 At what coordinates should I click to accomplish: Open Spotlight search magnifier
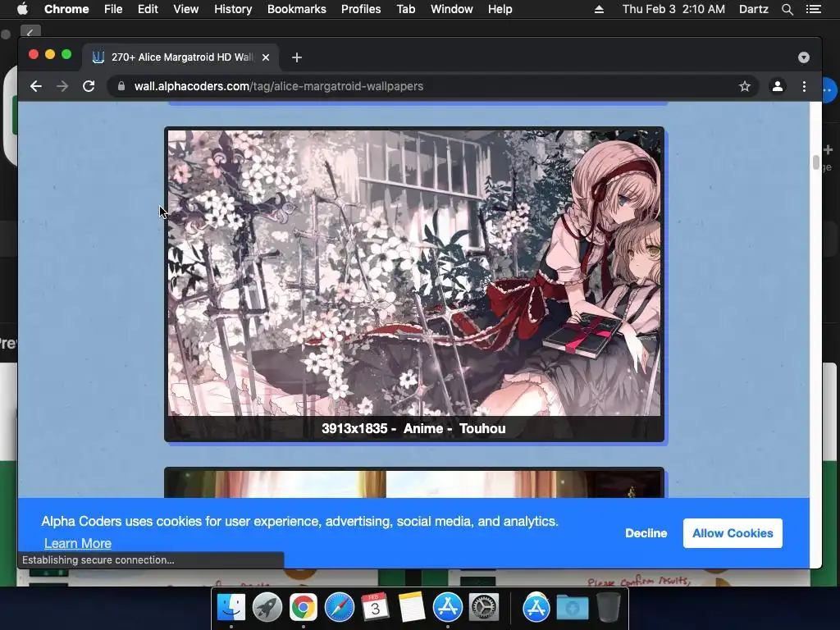(787, 9)
